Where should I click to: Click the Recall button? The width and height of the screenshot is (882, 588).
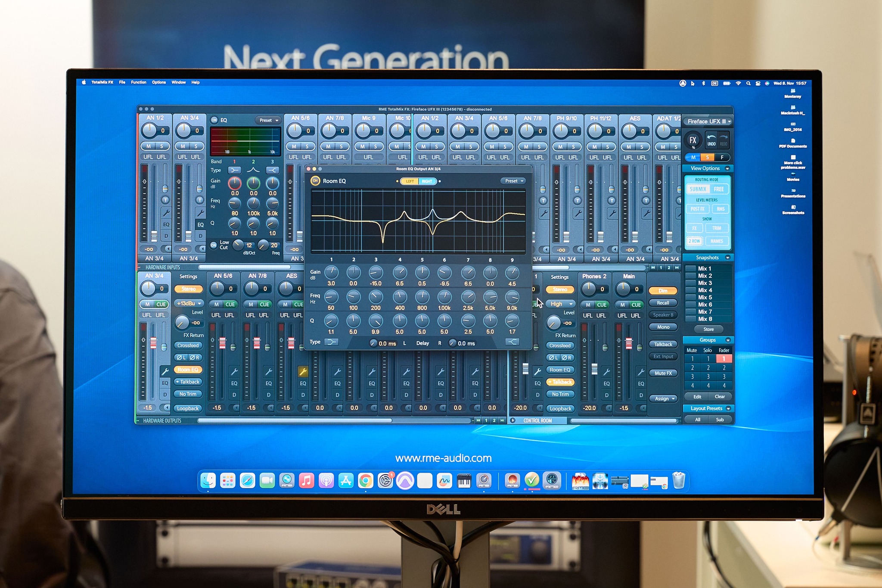tap(663, 303)
